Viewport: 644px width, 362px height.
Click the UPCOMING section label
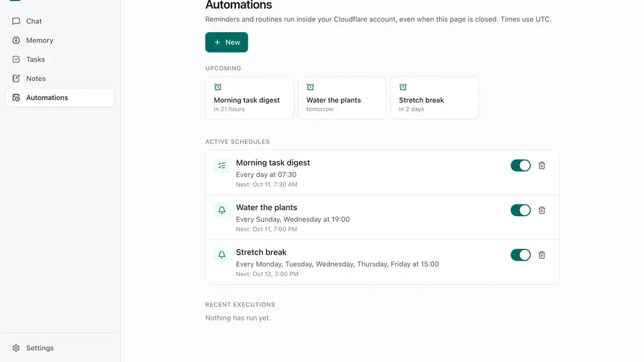pos(223,68)
